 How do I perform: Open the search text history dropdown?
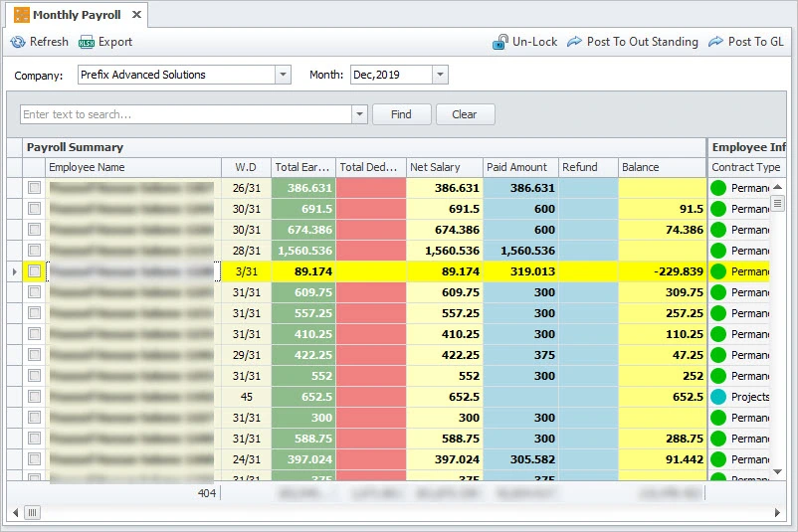(x=359, y=114)
